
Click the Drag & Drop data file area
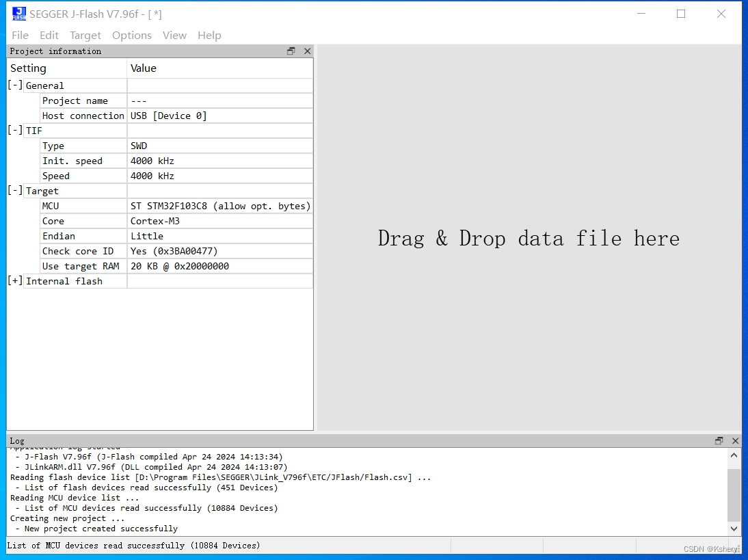pos(529,238)
